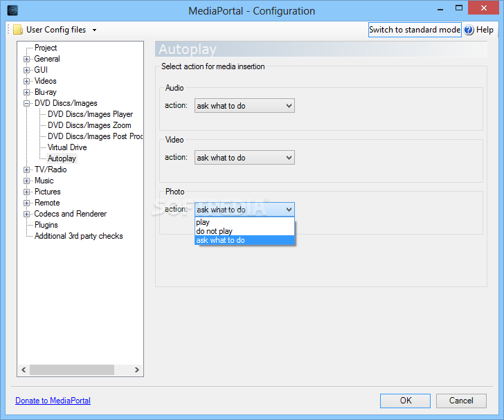Select the Music tree label
Viewport: 504px width, 420px height.
click(x=44, y=181)
